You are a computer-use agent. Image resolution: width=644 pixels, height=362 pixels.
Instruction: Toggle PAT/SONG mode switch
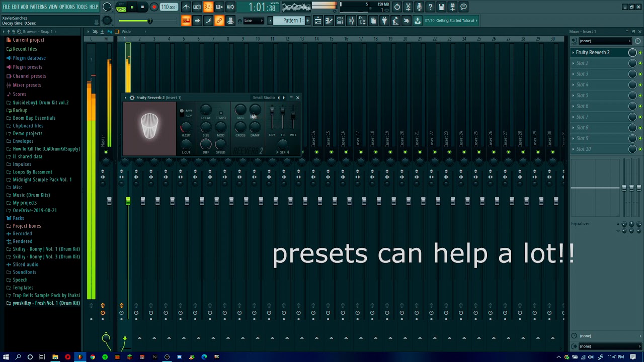pyautogui.click(x=121, y=7)
